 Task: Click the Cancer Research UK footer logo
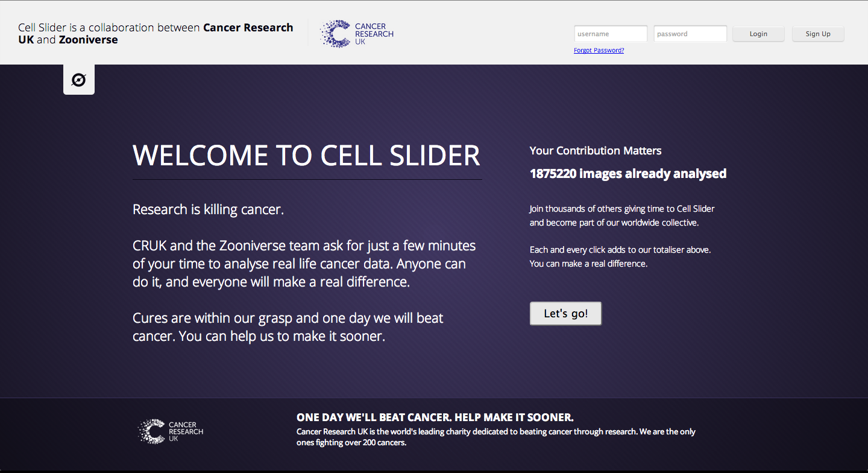tap(171, 431)
